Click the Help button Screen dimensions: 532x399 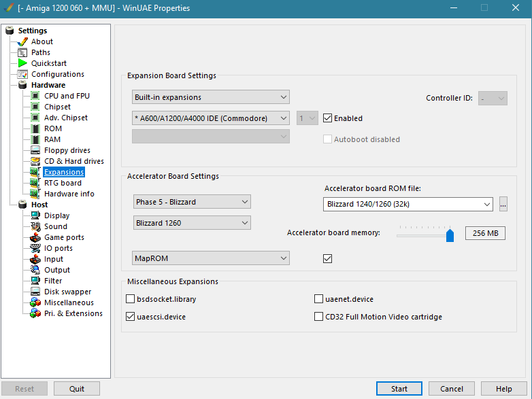point(503,389)
